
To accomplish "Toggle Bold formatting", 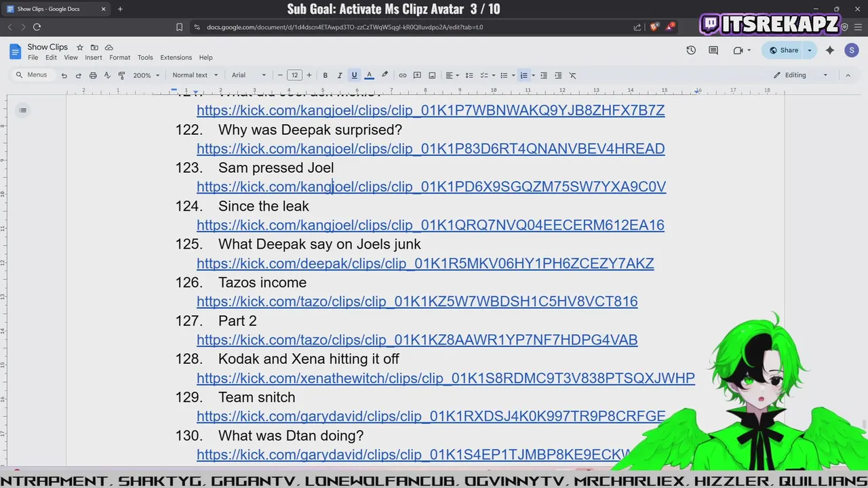I will coord(325,75).
